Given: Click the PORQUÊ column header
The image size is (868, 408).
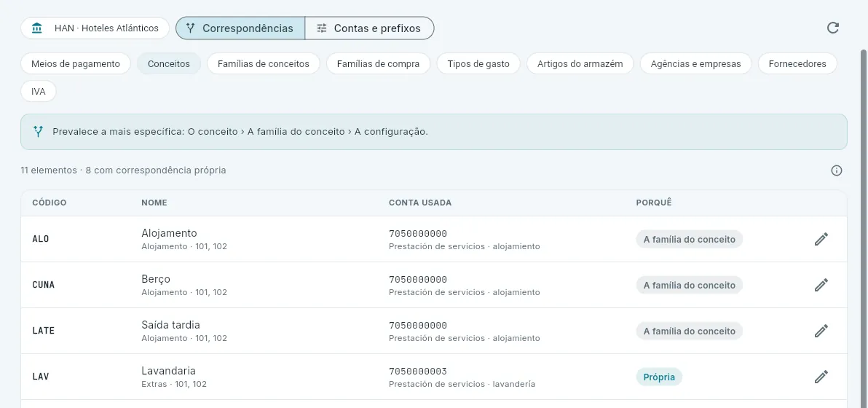Looking at the screenshot, I should pyautogui.click(x=654, y=203).
